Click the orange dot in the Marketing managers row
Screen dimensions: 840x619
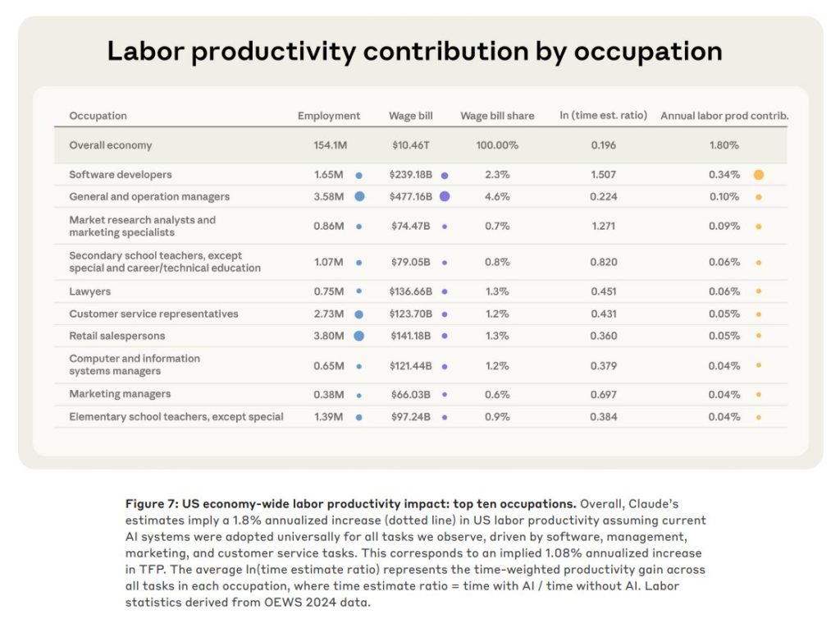click(x=759, y=395)
